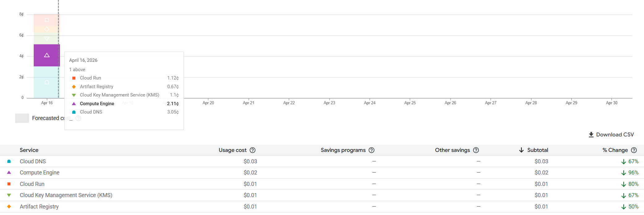Click the Subtotal sort arrow icon
Viewport: 644px width, 215px height.
coord(521,150)
